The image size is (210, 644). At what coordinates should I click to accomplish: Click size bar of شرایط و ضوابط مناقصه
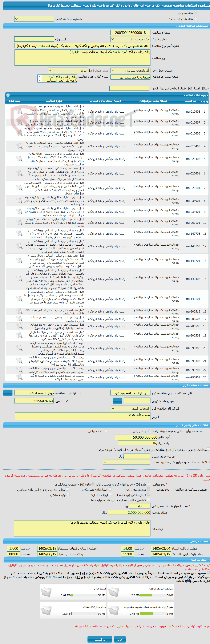[153, 595]
